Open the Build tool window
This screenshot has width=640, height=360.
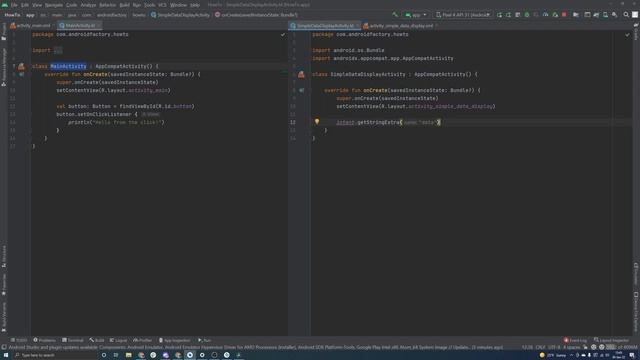click(97, 340)
